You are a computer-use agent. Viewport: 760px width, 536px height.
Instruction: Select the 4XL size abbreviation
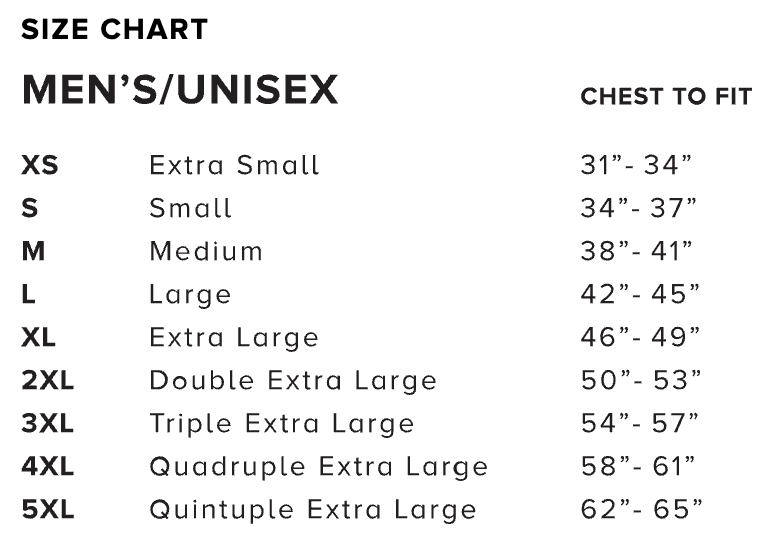[48, 467]
